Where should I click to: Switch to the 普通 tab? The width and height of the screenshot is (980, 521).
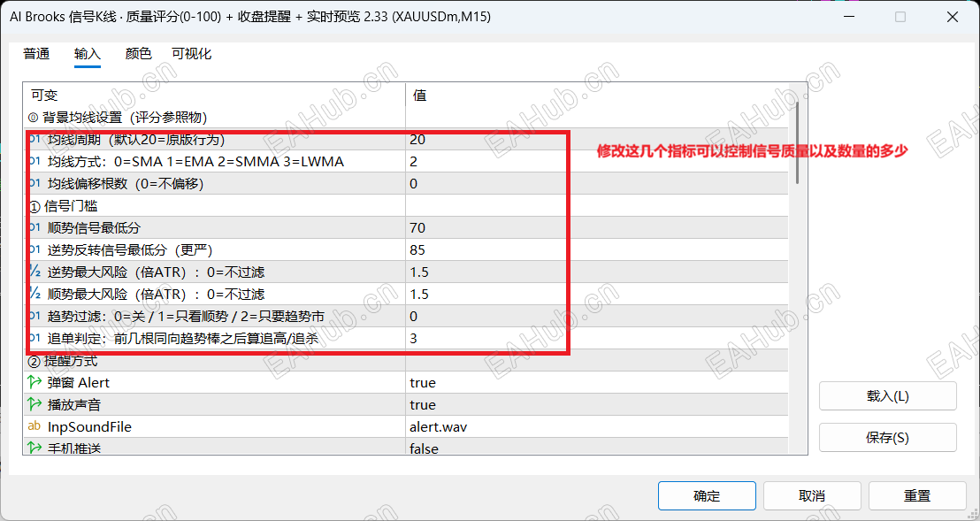36,54
